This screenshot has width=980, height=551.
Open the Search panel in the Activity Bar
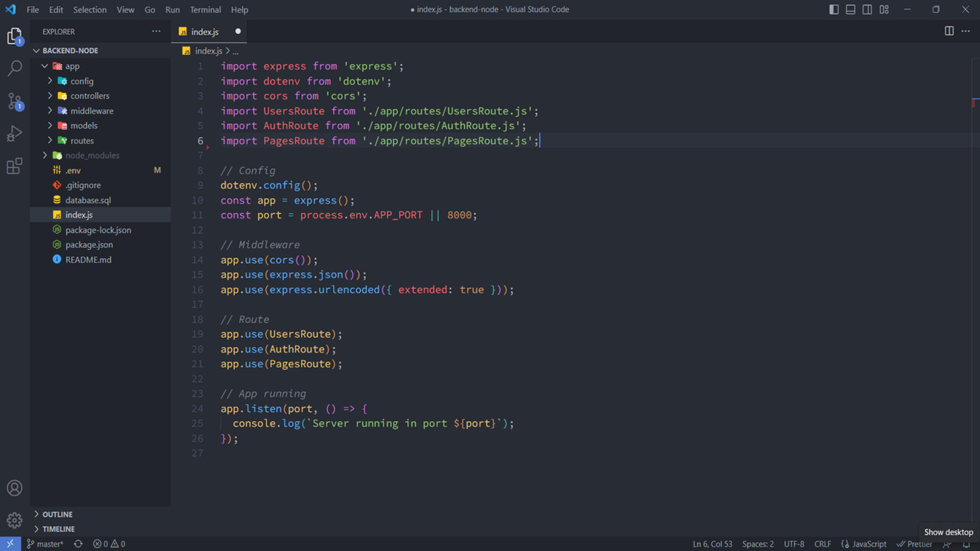(15, 67)
